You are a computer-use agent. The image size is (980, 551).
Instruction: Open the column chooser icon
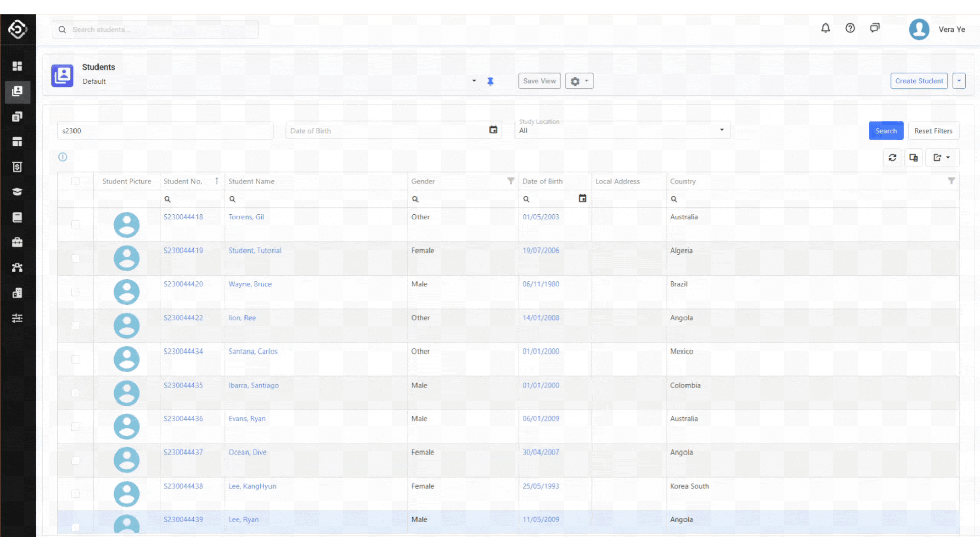[914, 158]
